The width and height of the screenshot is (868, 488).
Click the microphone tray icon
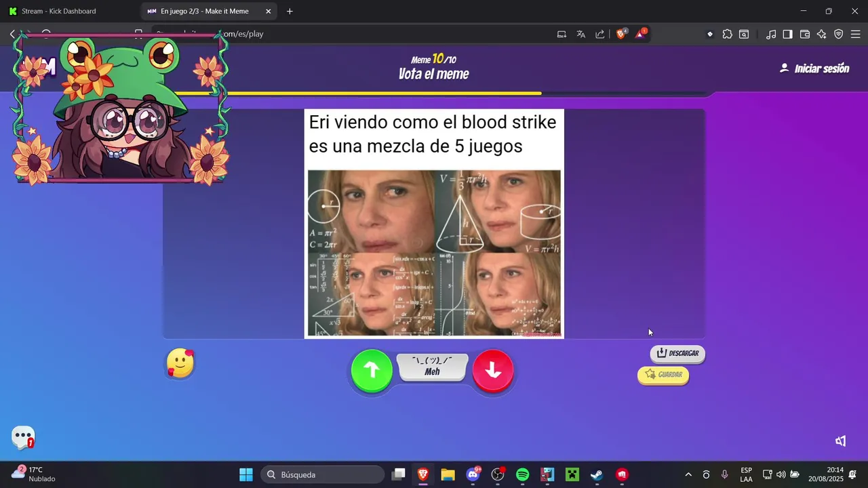[724, 474]
